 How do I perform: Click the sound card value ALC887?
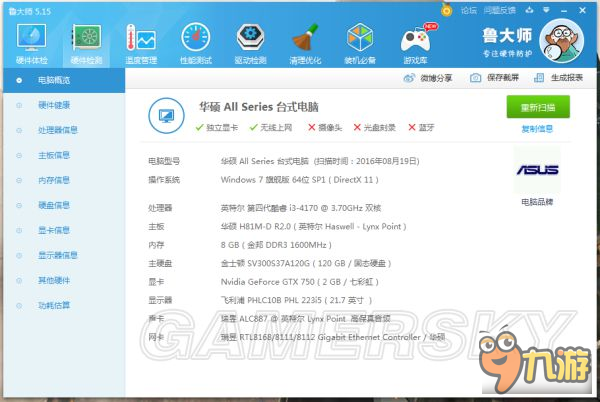click(305, 319)
